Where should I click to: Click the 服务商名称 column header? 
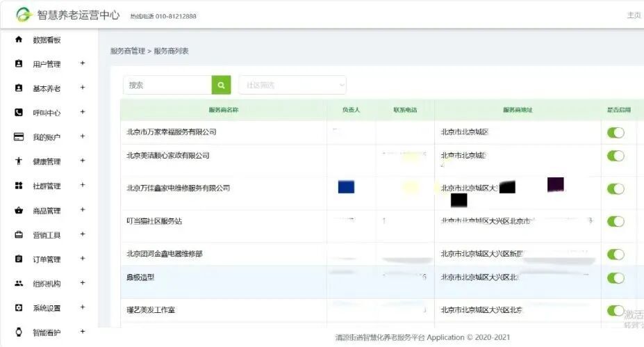pos(224,110)
